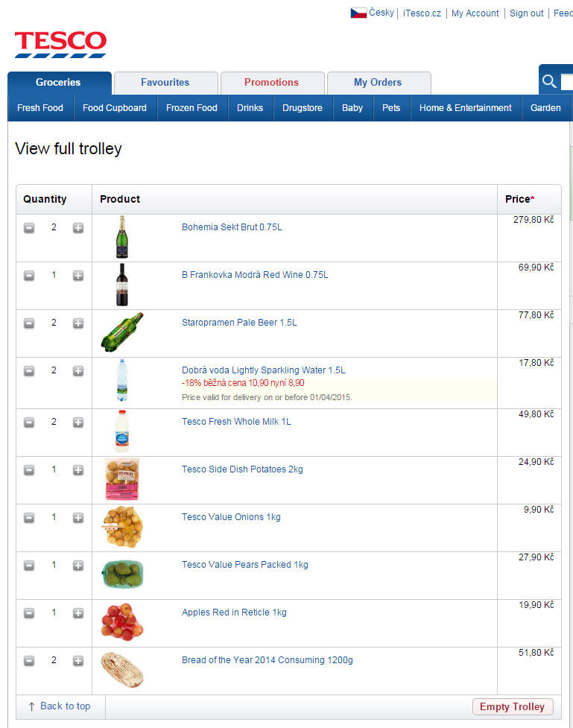573x728 pixels.
Task: Click the onions net thumbnail
Action: [x=122, y=527]
